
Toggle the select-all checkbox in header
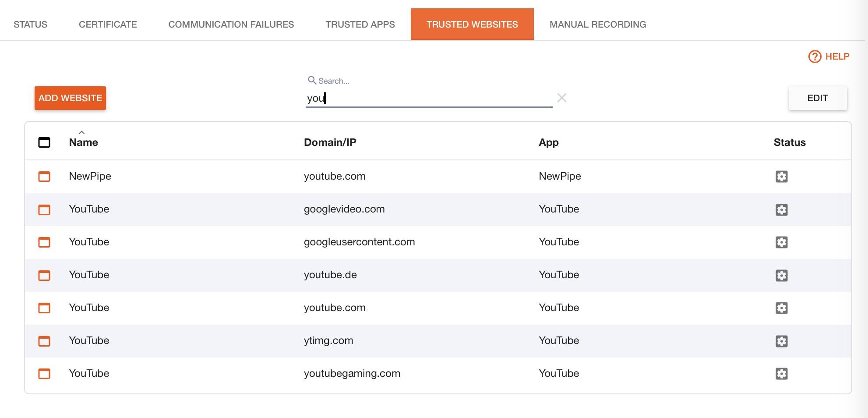pos(44,142)
